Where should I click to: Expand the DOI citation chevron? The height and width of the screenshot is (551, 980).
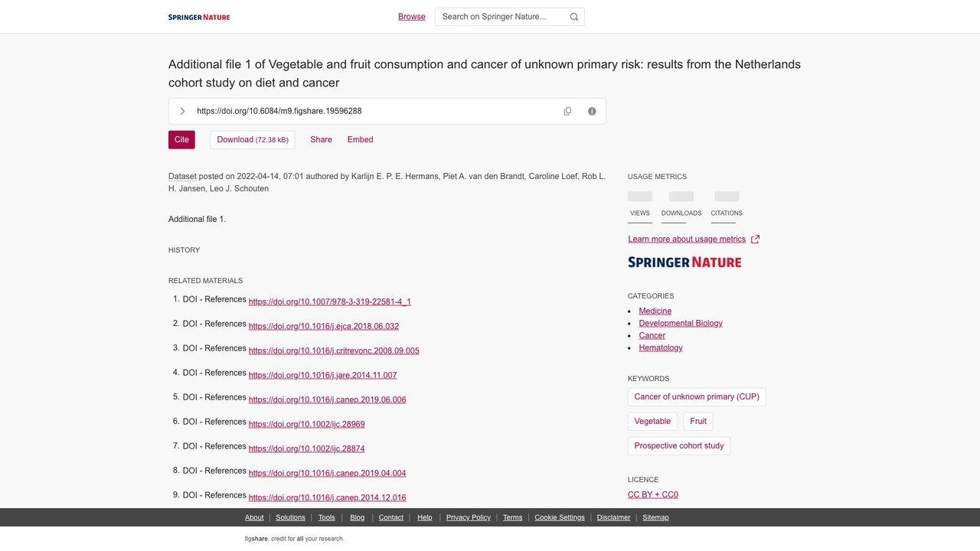182,111
